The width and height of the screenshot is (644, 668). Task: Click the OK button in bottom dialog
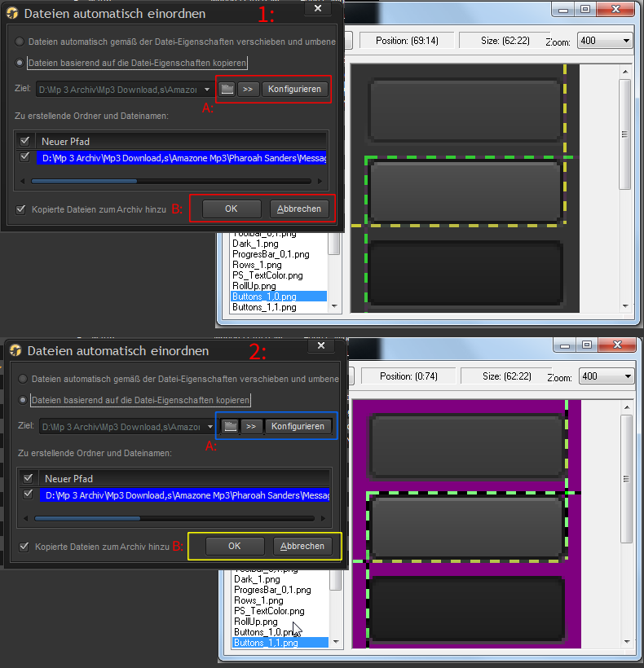click(x=234, y=546)
